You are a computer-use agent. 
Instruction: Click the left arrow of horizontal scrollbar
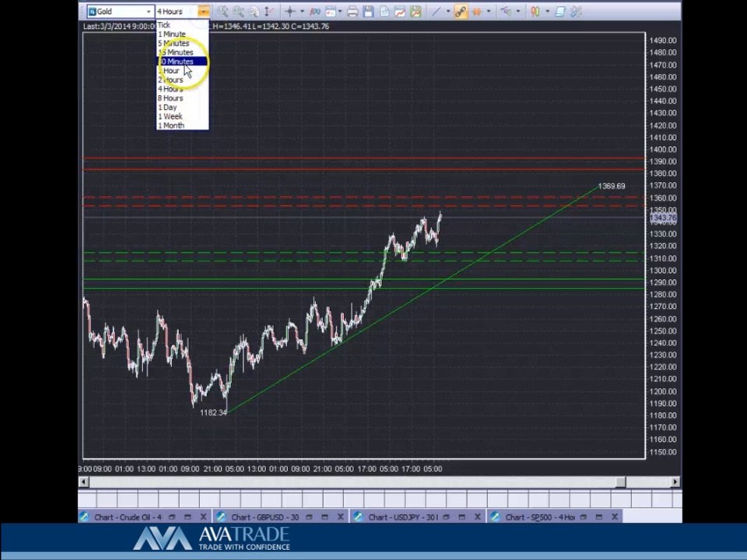(x=83, y=482)
